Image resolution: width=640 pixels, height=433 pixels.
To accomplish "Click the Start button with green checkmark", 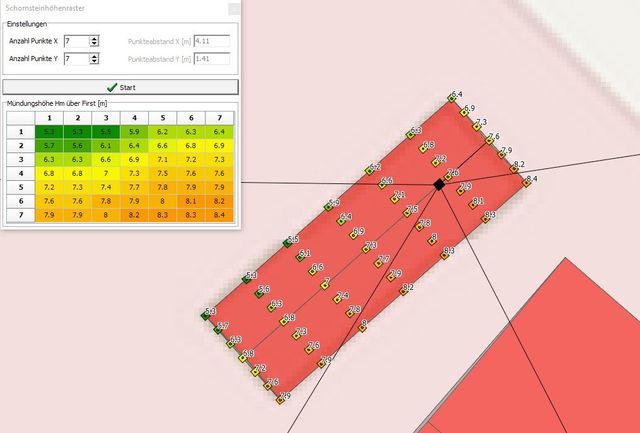I will click(x=120, y=87).
